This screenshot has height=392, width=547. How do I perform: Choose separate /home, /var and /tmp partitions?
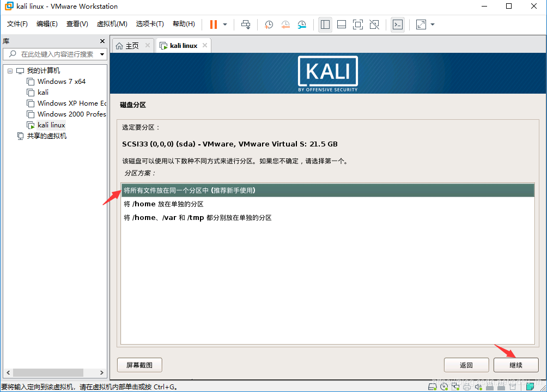point(327,218)
